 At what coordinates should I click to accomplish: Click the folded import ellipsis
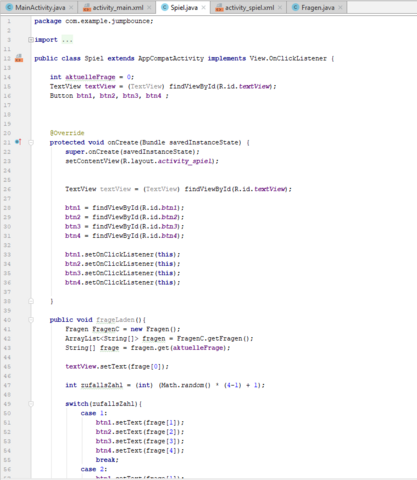click(67, 40)
